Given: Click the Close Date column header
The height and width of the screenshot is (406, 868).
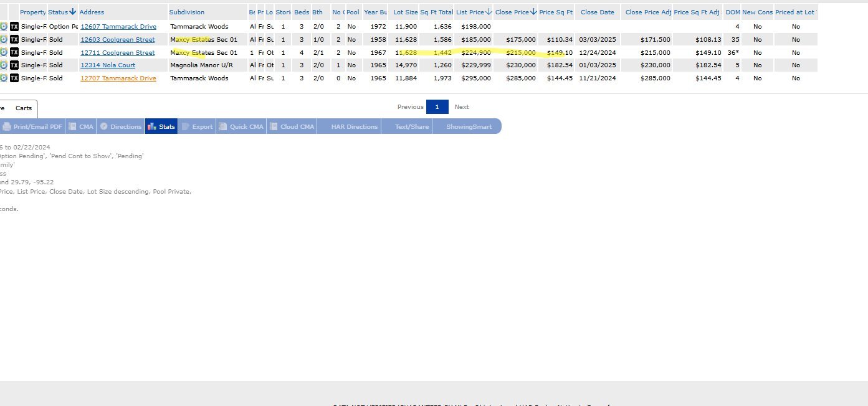Looking at the screenshot, I should 597,12.
